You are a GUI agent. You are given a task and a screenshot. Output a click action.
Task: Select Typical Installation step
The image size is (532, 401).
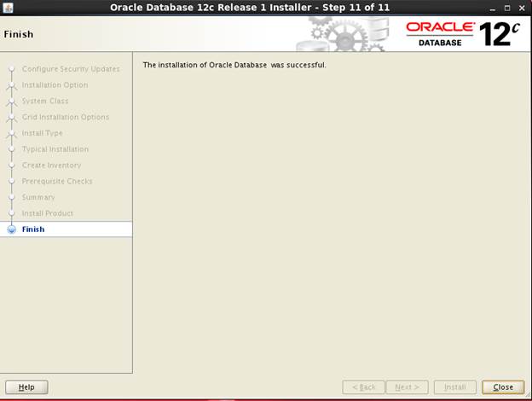click(55, 149)
